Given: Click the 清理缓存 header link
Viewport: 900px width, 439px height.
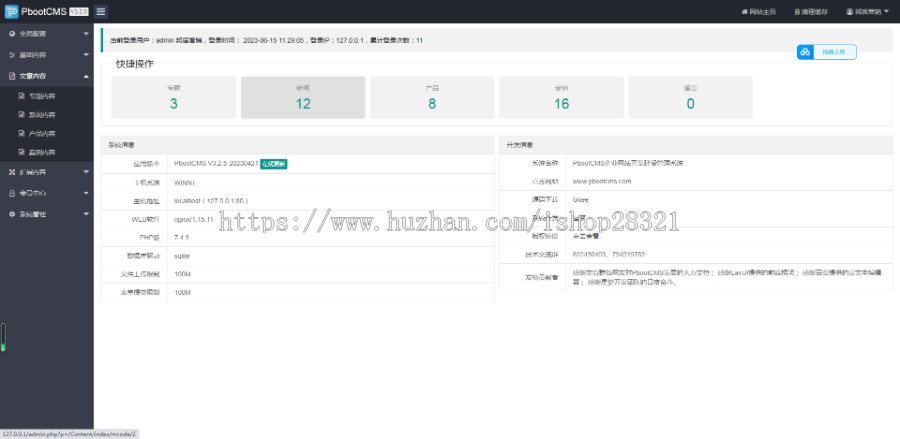Looking at the screenshot, I should click(x=811, y=11).
